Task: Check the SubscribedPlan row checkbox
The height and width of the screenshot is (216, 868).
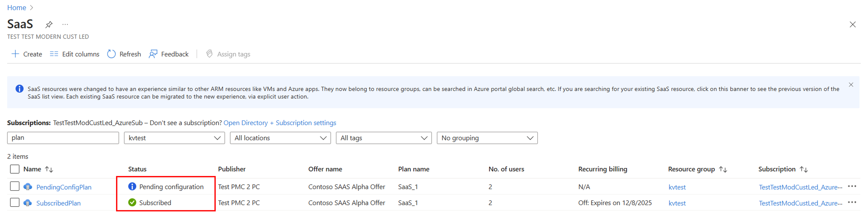Action: coord(14,202)
